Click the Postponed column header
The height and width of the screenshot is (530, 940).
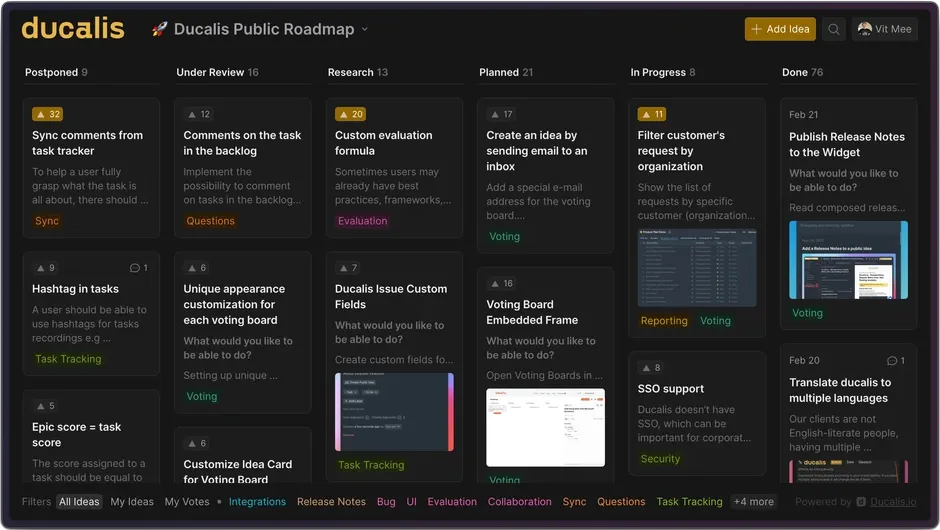point(56,73)
